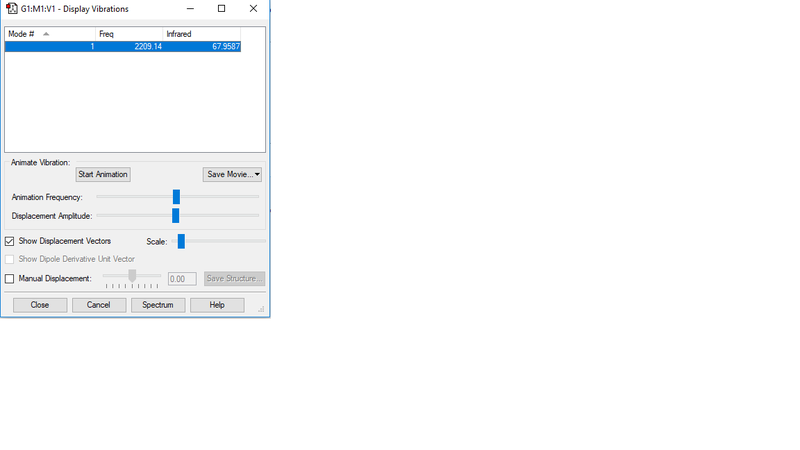Click the Start Animation button
This screenshot has width=800, height=450.
[x=103, y=174]
